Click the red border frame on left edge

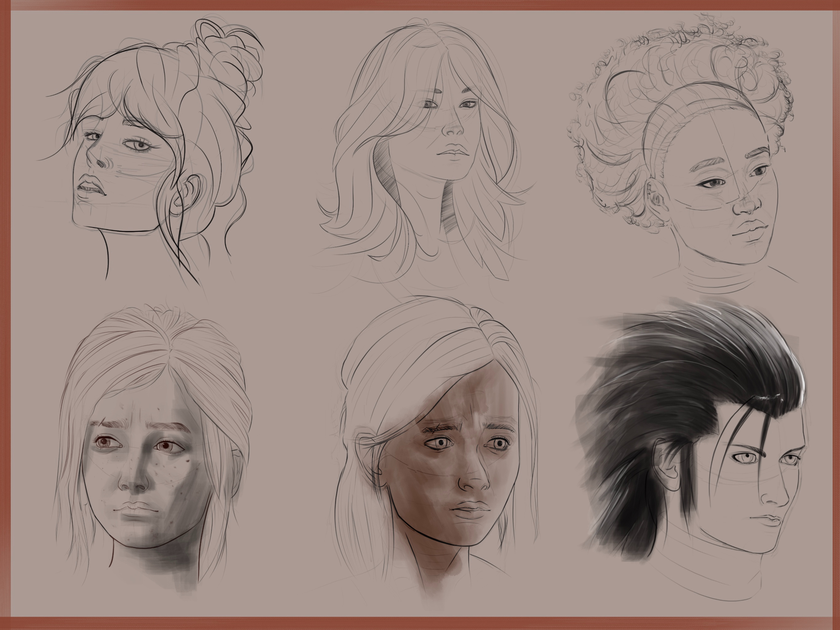(5, 304)
